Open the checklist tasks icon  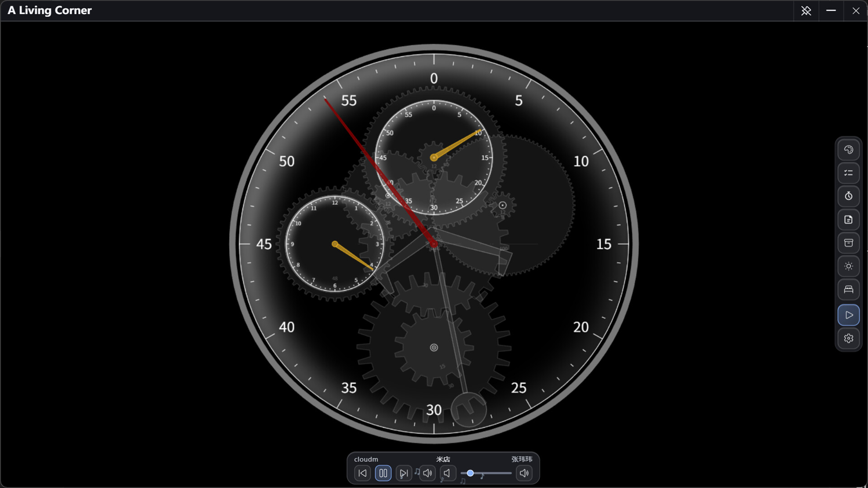coord(849,173)
